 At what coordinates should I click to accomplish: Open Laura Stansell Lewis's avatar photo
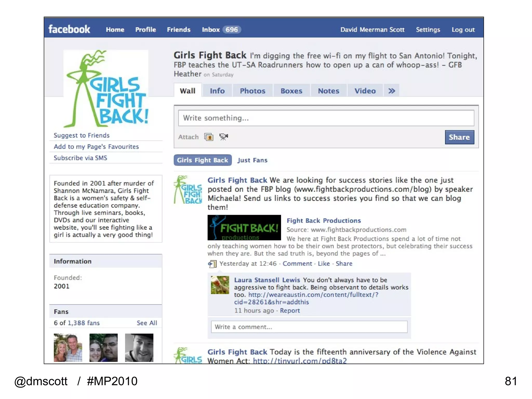click(x=220, y=285)
